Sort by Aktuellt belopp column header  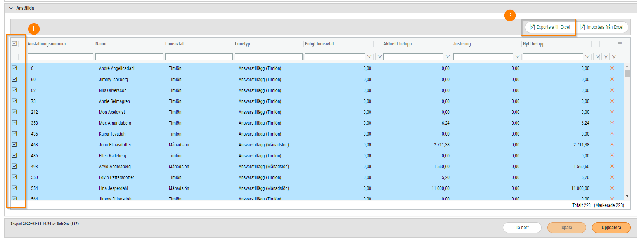point(398,44)
